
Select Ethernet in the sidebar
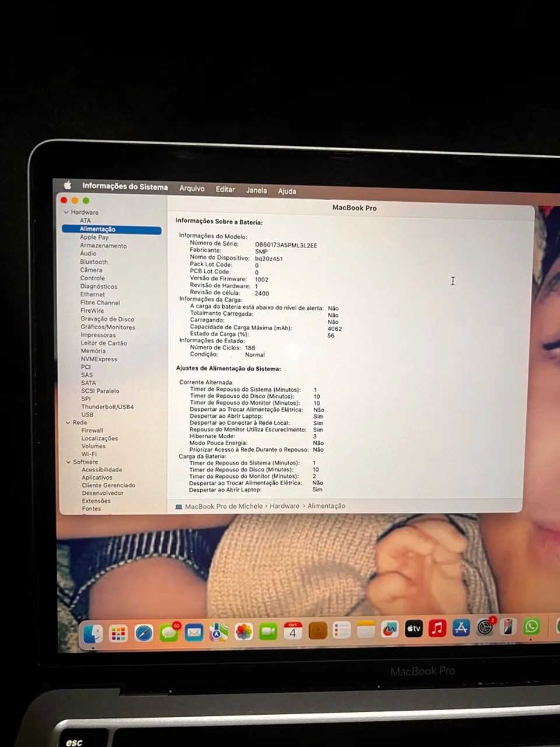pos(93,294)
